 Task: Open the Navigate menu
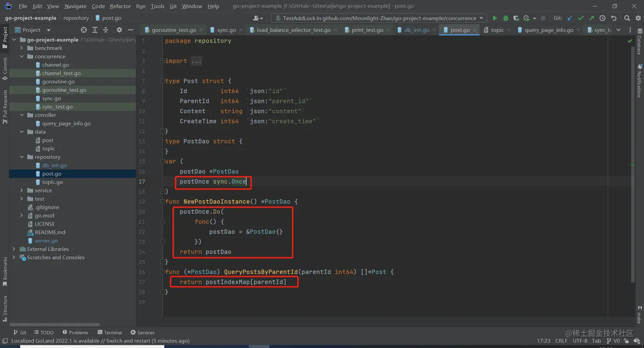75,6
